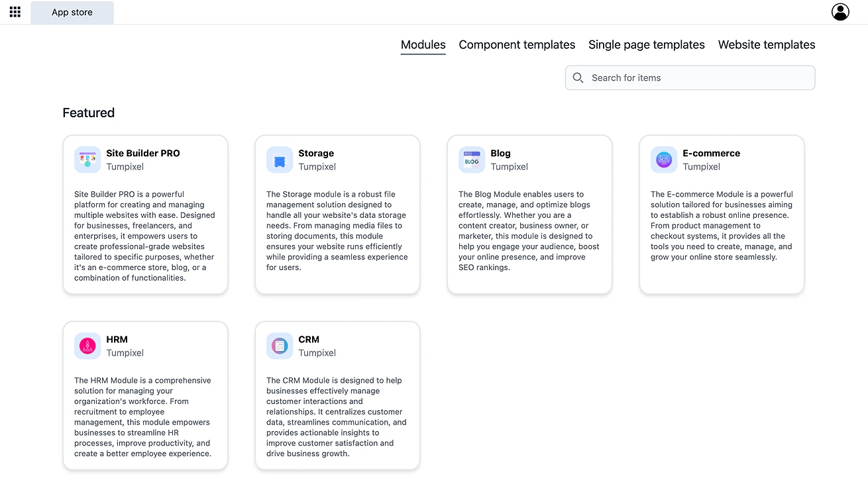This screenshot has height=486, width=868.
Task: Click the E-commerce module icon
Action: tap(664, 160)
